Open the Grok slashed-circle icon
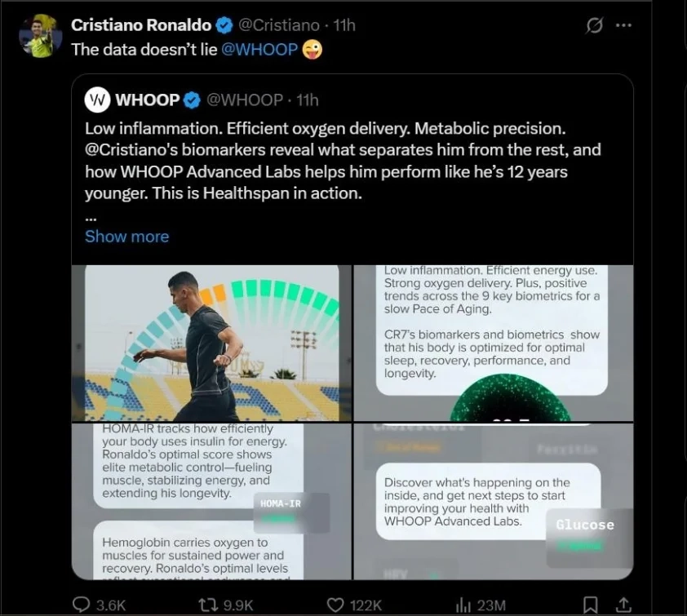 tap(595, 25)
